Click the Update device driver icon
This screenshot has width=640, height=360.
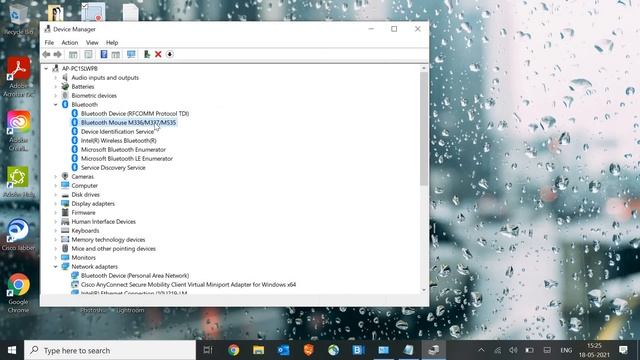147,54
